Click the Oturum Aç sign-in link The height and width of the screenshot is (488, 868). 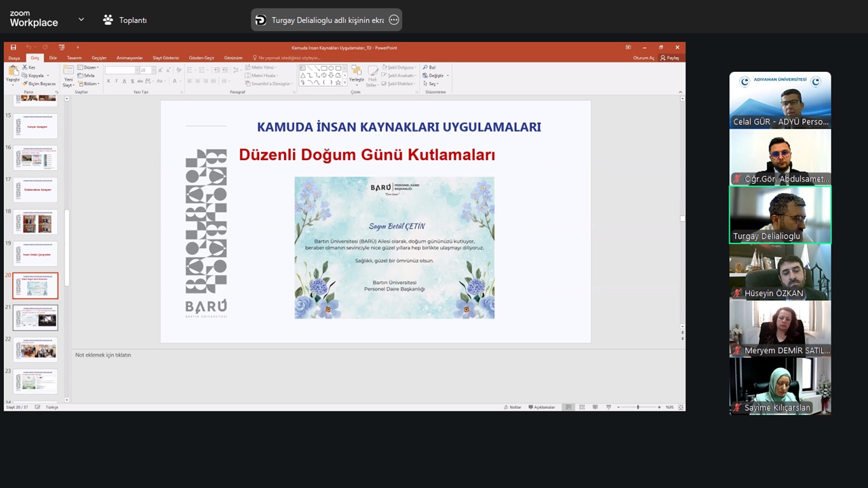click(x=644, y=58)
